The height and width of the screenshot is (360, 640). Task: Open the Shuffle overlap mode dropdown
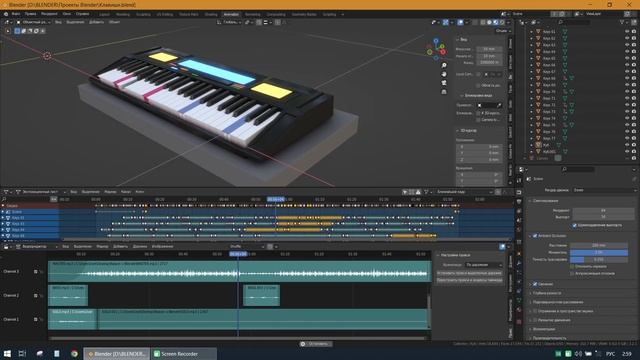(x=247, y=247)
